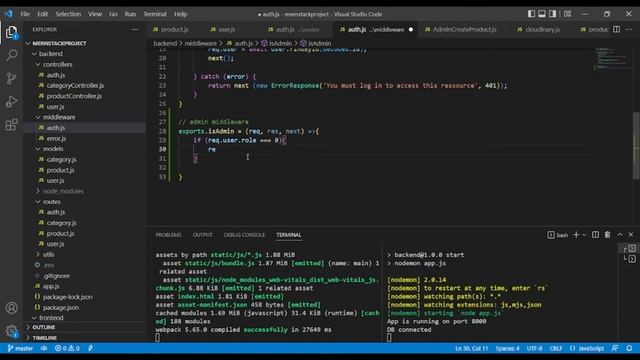
Task: Open the View menu
Action: pos(95,14)
